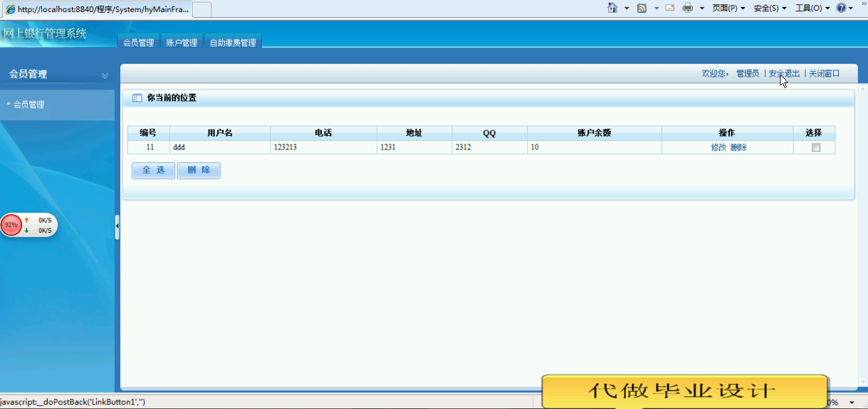The height and width of the screenshot is (409, 868).
Task: Click the red 92% memory widget circle
Action: (11, 225)
